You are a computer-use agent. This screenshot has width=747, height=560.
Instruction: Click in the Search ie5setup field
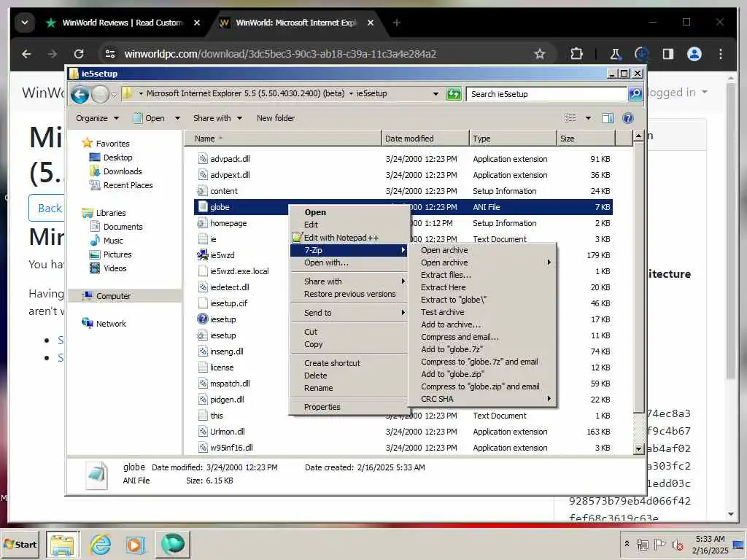546,94
